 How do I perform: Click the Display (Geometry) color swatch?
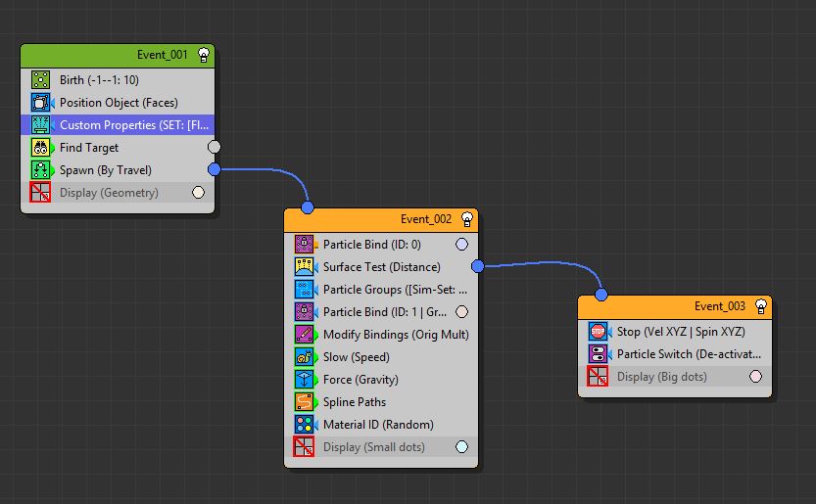pos(198,193)
